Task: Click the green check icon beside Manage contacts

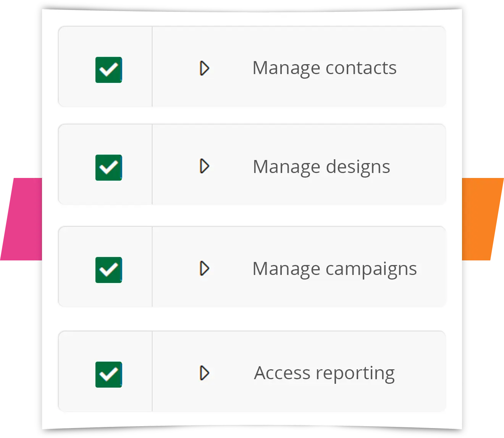Action: [108, 69]
